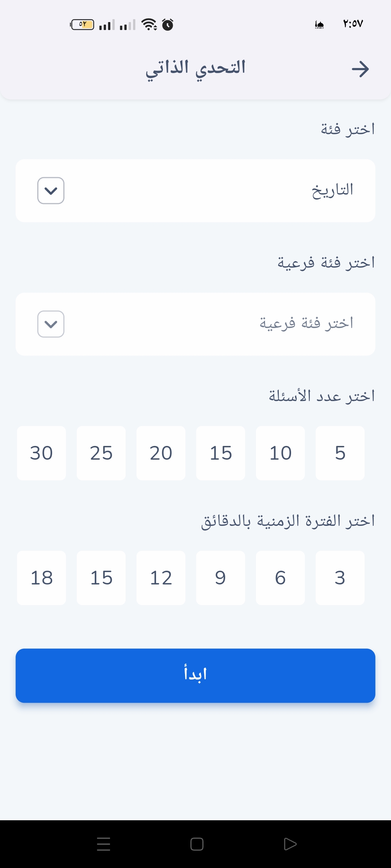Select 12 minutes time period

[161, 578]
